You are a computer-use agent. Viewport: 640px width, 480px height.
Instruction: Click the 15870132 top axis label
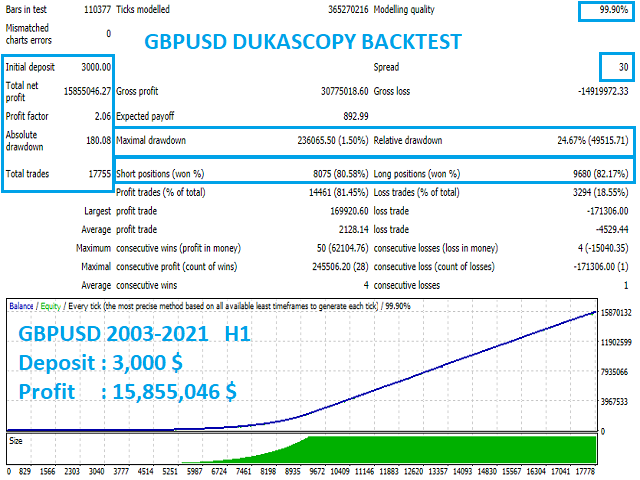[x=618, y=313]
